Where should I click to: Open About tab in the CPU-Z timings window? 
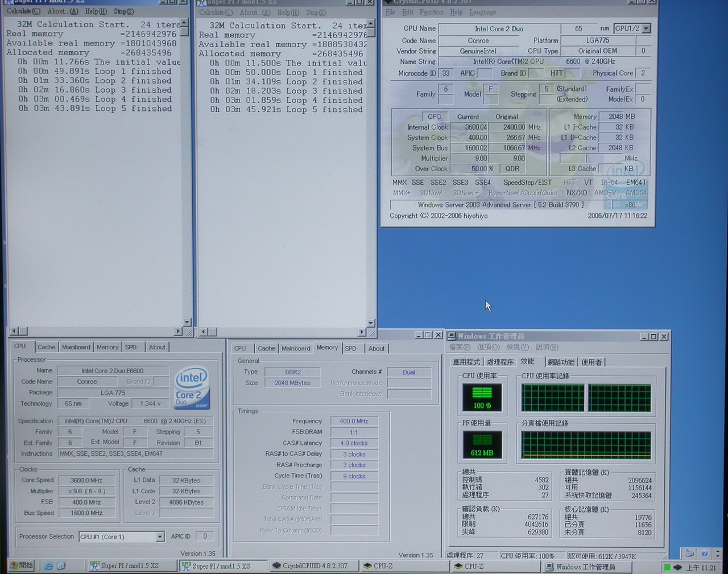[377, 348]
